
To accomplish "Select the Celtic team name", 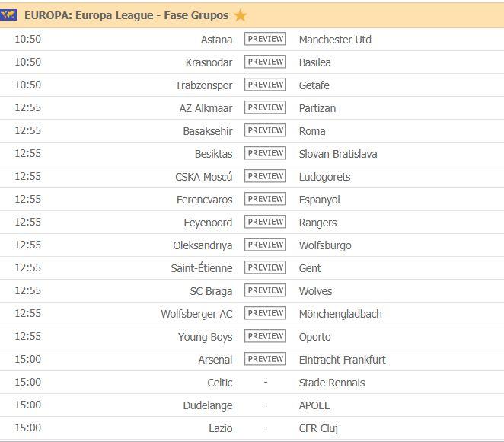I will (220, 383).
